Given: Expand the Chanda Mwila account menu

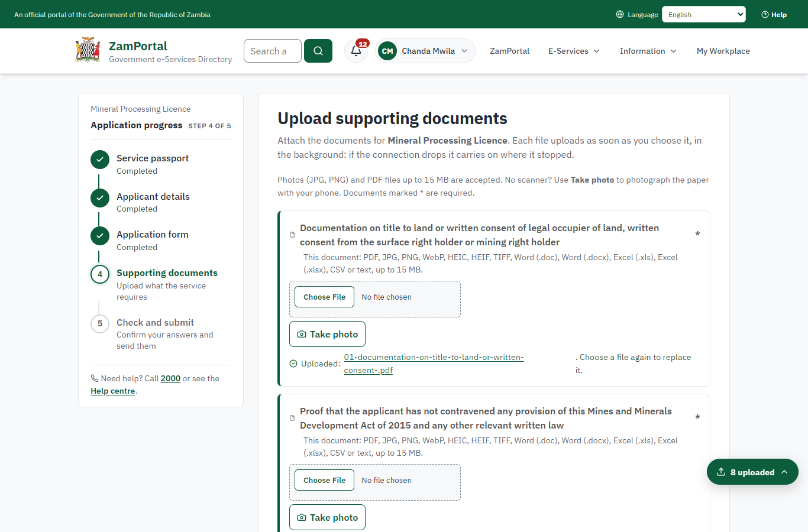Looking at the screenshot, I should point(425,51).
